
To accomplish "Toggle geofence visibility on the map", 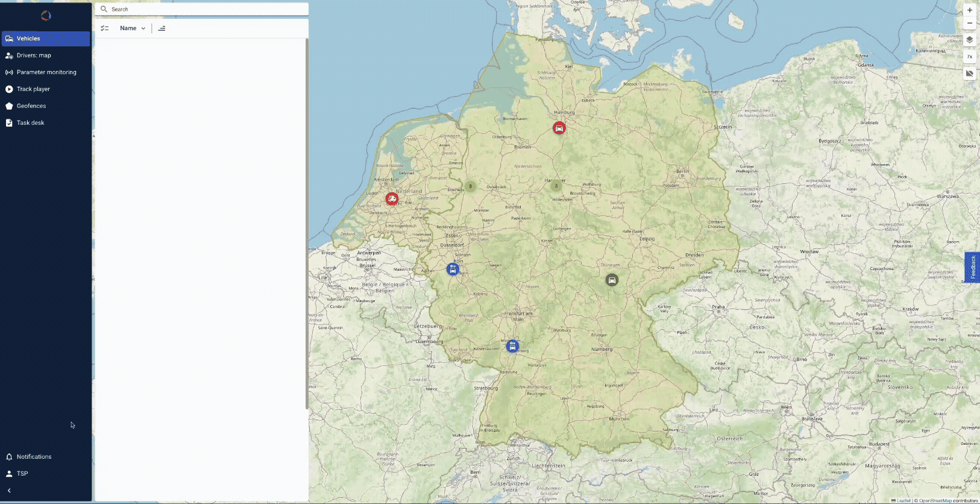I will 969,74.
